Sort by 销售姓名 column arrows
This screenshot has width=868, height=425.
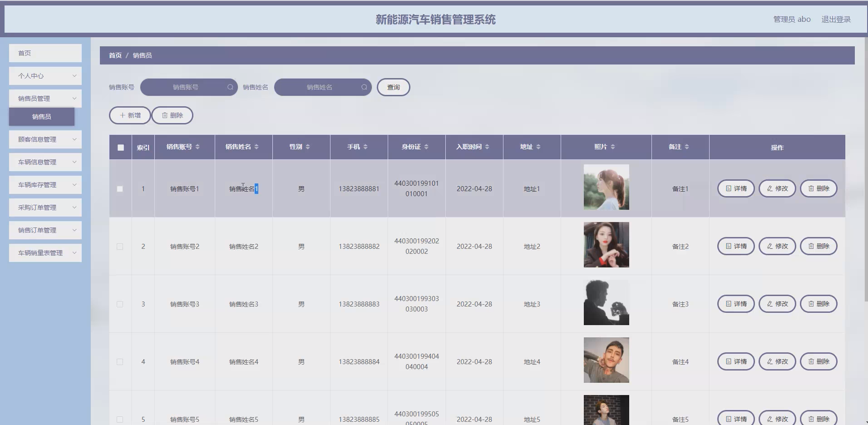coord(256,147)
